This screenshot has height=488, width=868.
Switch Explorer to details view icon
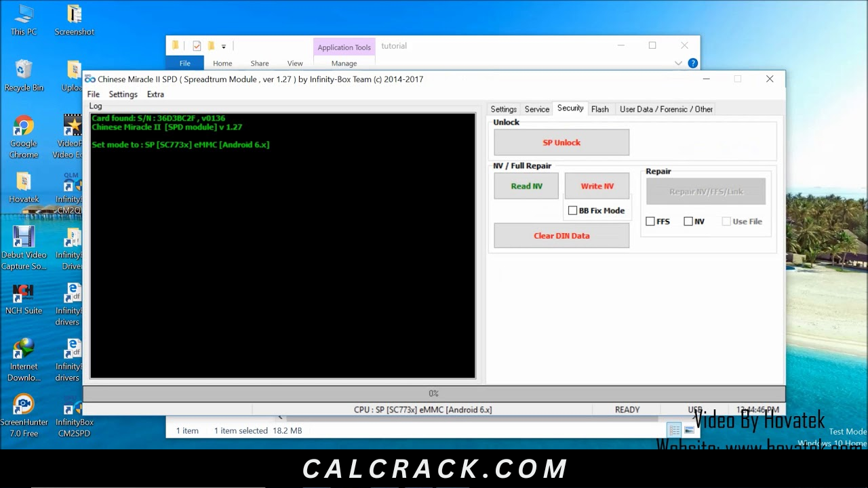[673, 430]
